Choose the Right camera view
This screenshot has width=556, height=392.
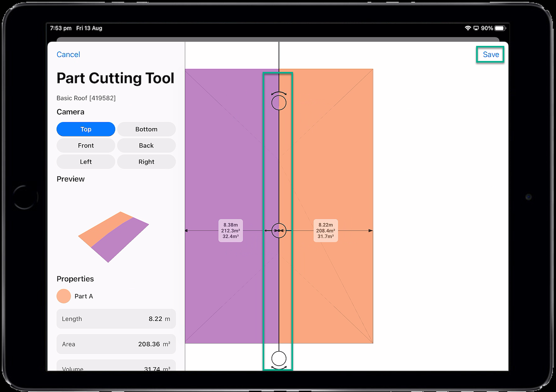[146, 162]
